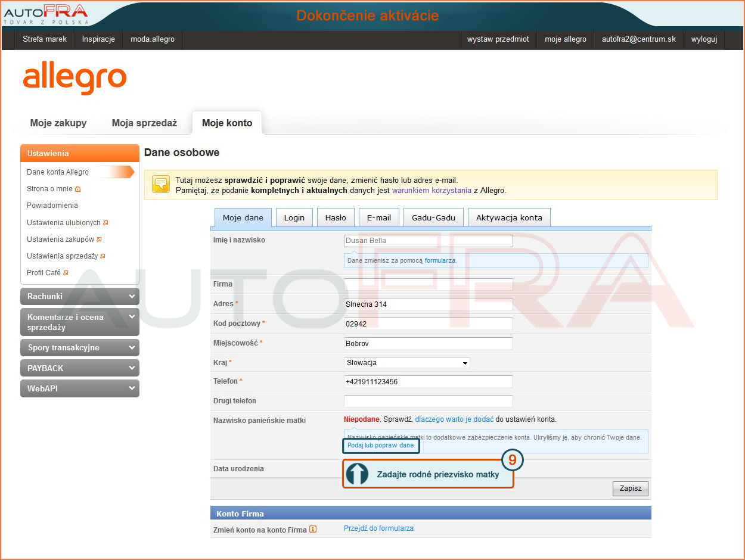Click the Adres input field
745x560 pixels.
(x=429, y=304)
